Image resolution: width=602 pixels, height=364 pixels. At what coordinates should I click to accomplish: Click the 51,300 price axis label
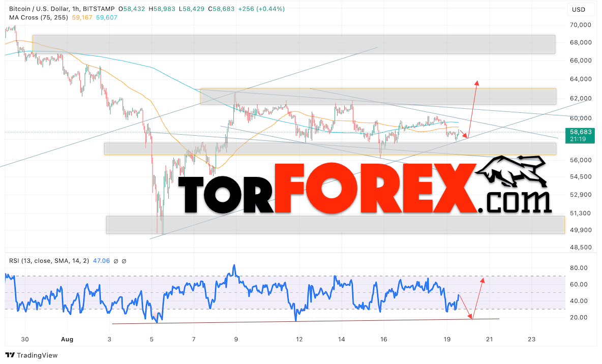[581, 213]
